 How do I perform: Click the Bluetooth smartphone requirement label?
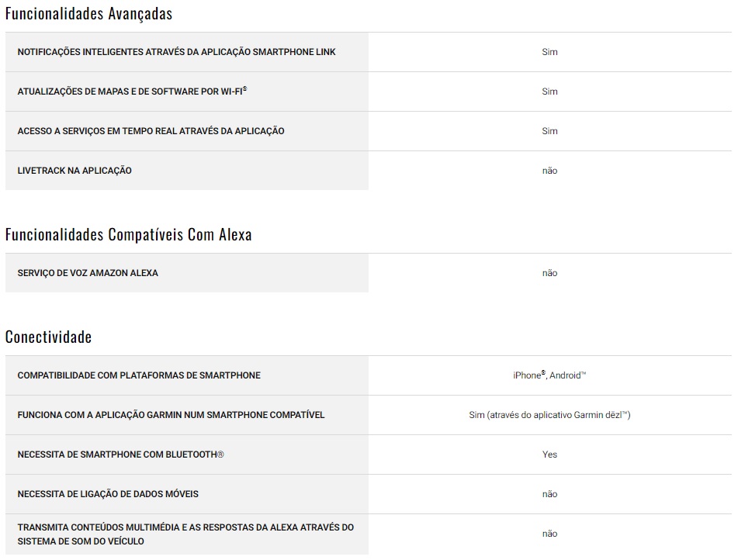(120, 455)
